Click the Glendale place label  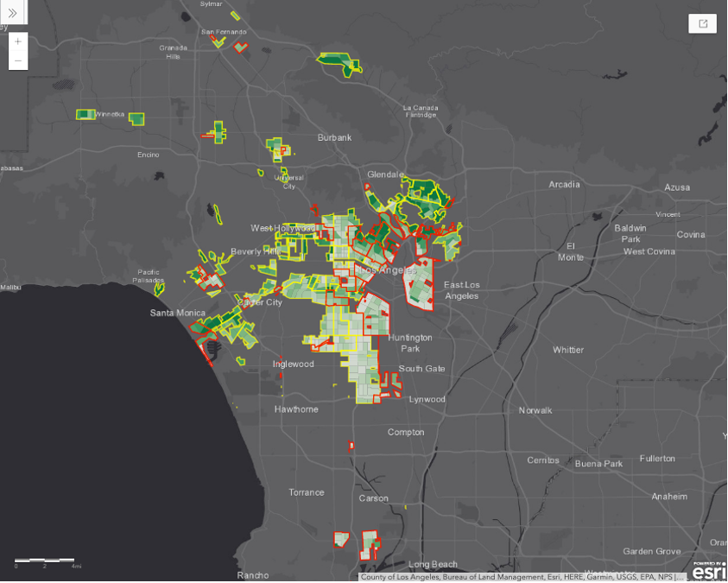(385, 174)
